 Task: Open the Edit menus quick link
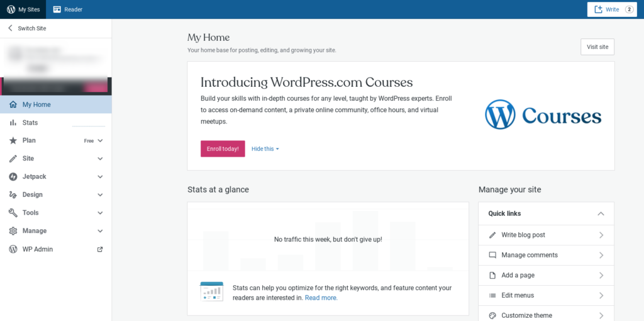click(x=547, y=296)
